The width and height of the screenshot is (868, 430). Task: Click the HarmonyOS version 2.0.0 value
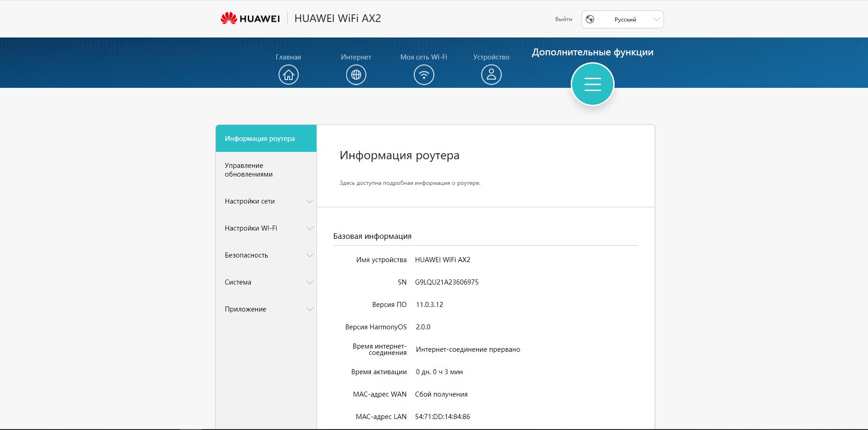pyautogui.click(x=423, y=327)
